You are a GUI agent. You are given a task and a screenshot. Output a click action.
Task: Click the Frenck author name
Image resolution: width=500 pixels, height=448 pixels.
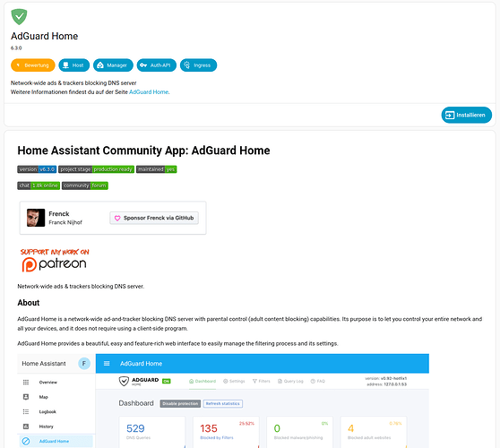pos(59,214)
